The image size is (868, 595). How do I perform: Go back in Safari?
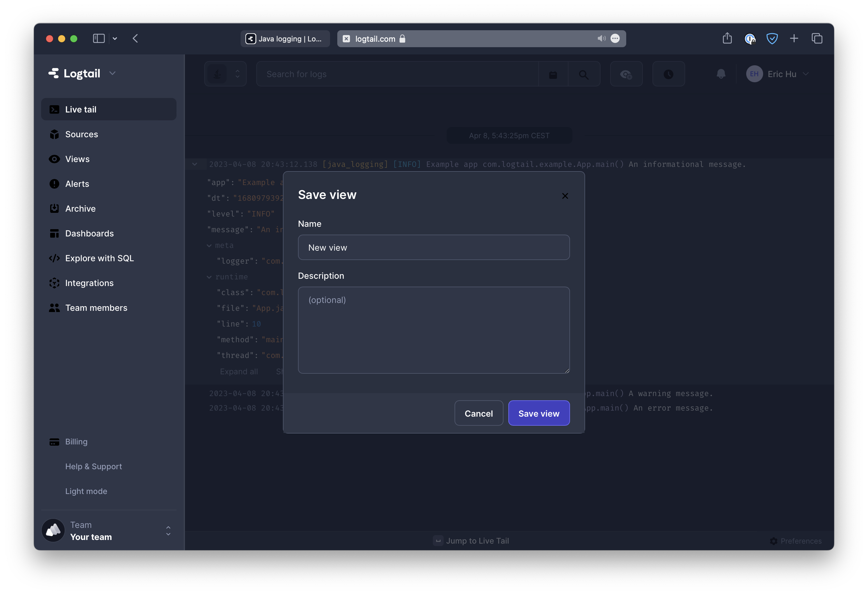tap(135, 38)
